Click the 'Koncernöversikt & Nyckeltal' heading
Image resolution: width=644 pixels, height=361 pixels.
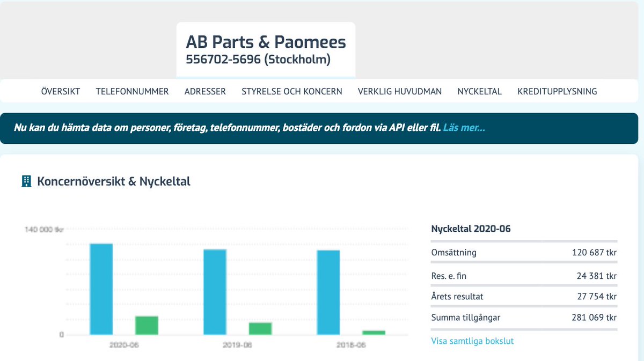pos(114,181)
